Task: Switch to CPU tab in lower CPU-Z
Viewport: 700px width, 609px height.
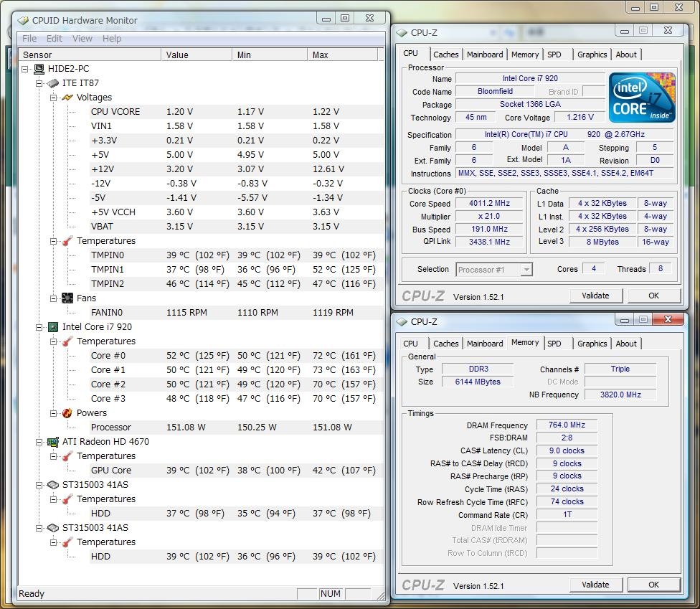Action: coord(411,344)
